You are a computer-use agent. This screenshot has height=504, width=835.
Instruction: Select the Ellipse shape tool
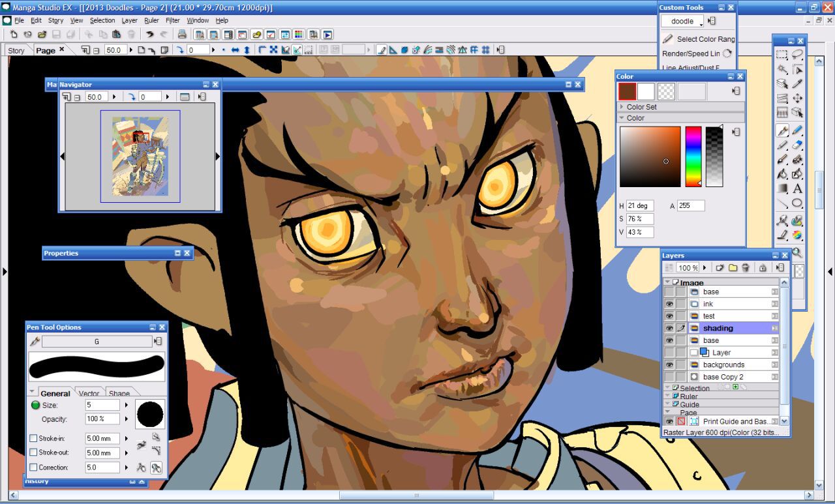[x=797, y=203]
